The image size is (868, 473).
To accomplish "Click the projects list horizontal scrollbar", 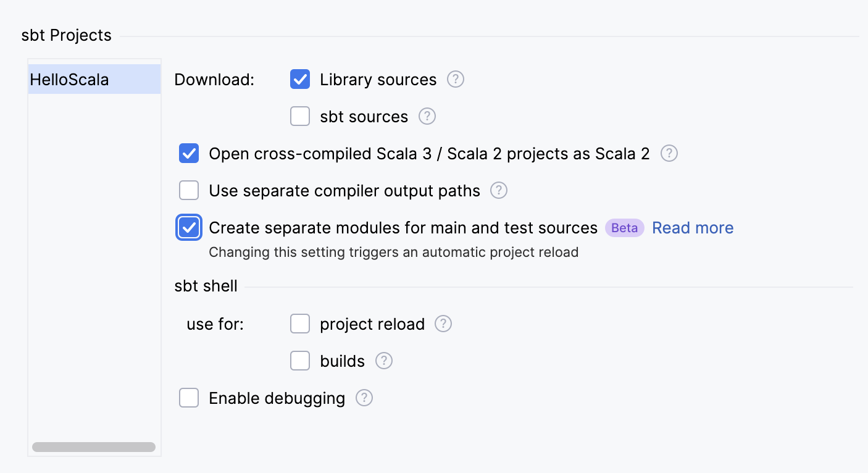I will click(x=94, y=447).
